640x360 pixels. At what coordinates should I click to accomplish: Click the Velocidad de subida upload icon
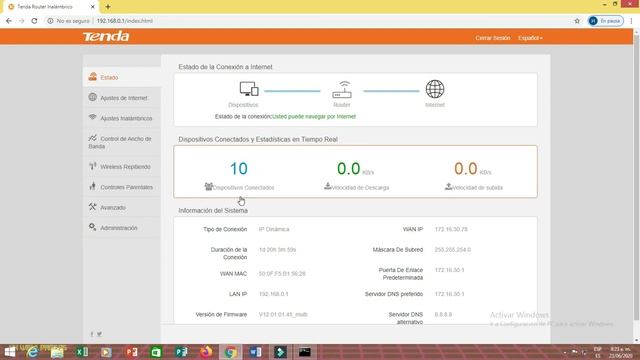(448, 186)
